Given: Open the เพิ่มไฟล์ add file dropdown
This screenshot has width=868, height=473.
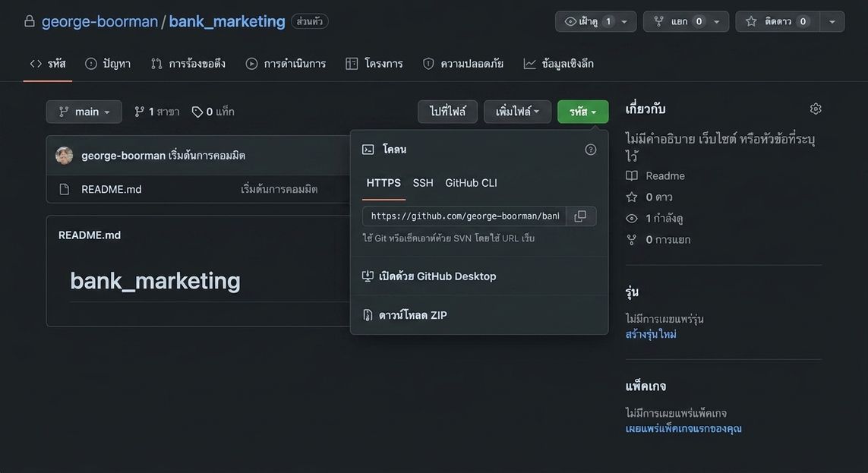Looking at the screenshot, I should (x=518, y=112).
